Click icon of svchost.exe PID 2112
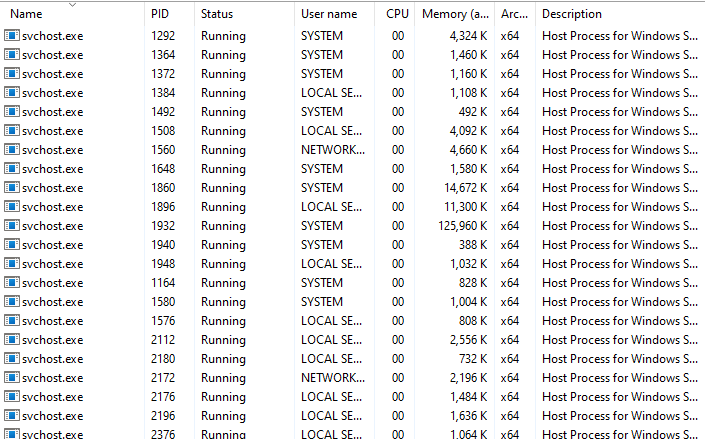The width and height of the screenshot is (705, 439). coord(12,340)
